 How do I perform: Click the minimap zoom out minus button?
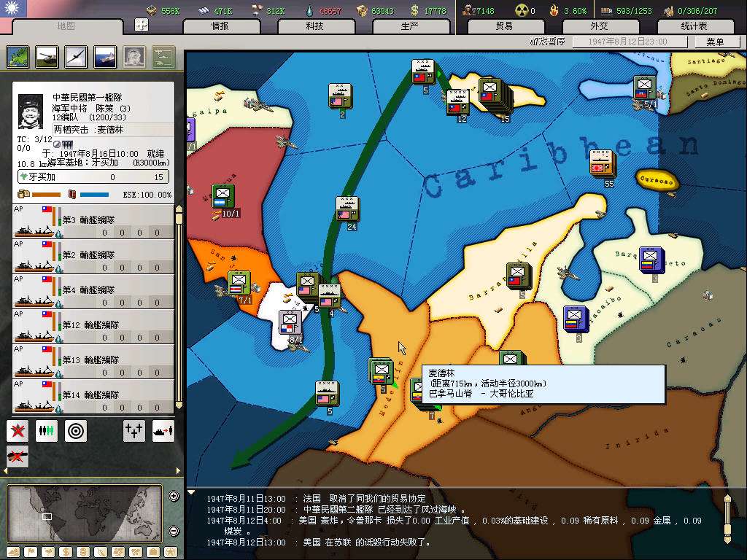174,530
